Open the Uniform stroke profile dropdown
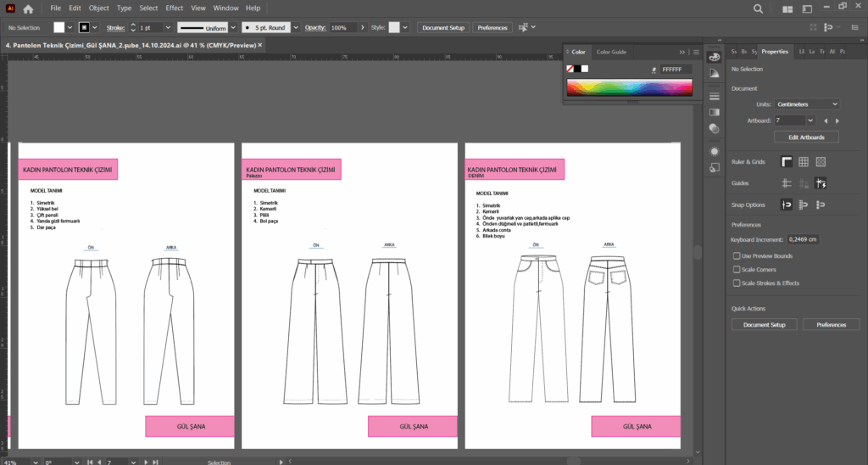868x465 pixels. coord(232,28)
